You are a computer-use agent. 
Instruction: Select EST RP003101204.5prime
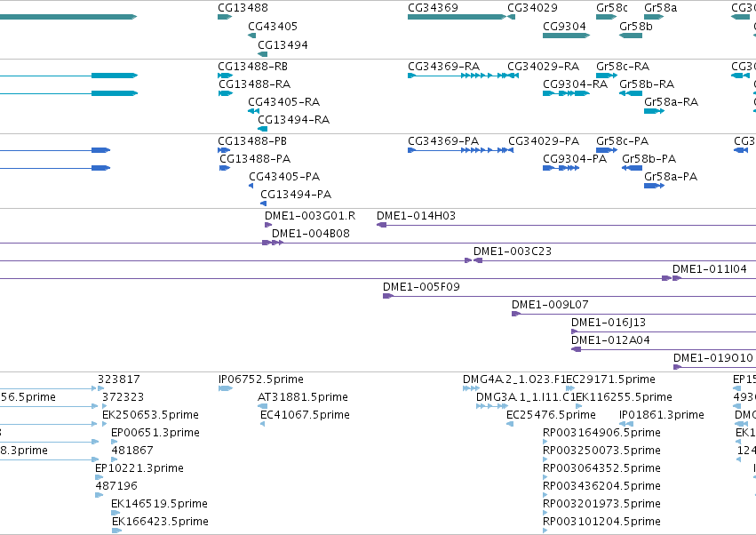coord(545,531)
